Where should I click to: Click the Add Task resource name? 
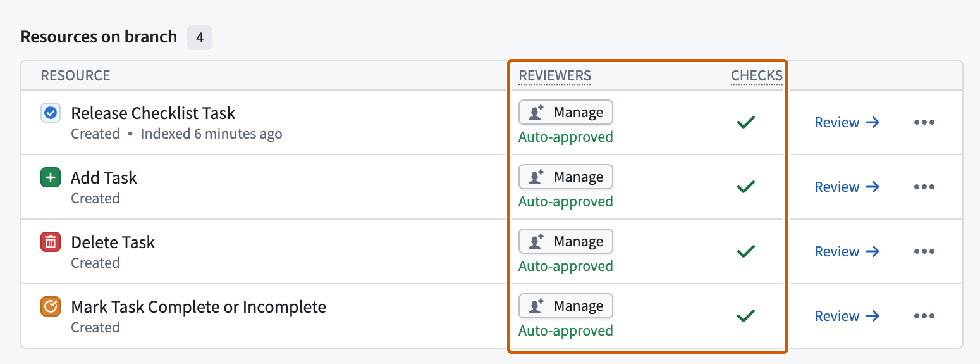[104, 178]
